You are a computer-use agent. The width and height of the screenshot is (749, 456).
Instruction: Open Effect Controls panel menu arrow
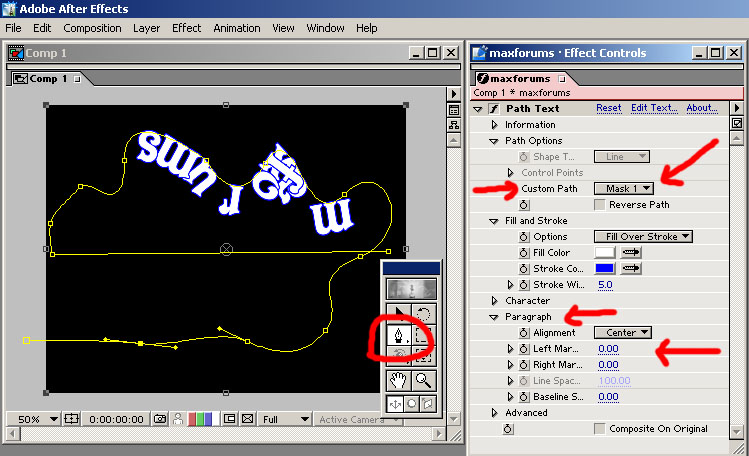point(737,108)
